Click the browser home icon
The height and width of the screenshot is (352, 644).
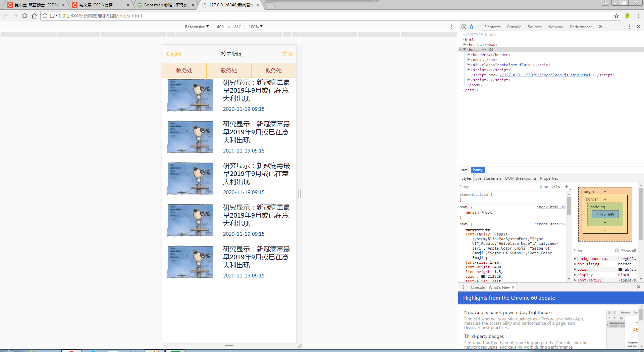[34, 15]
